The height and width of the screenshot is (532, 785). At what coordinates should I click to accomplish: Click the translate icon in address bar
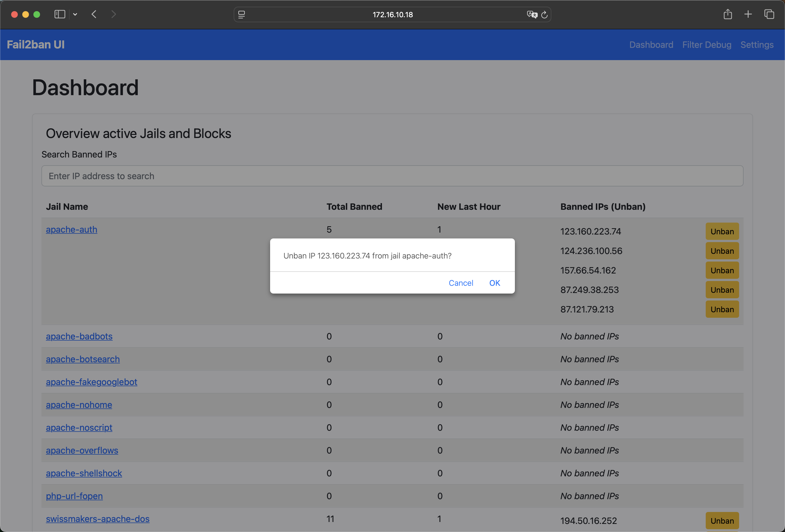[x=531, y=14]
